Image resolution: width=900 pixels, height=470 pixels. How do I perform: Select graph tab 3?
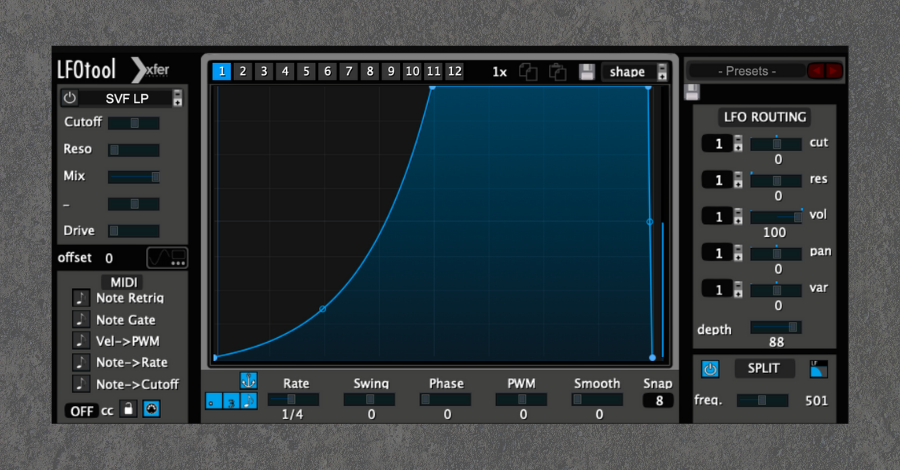click(x=264, y=71)
